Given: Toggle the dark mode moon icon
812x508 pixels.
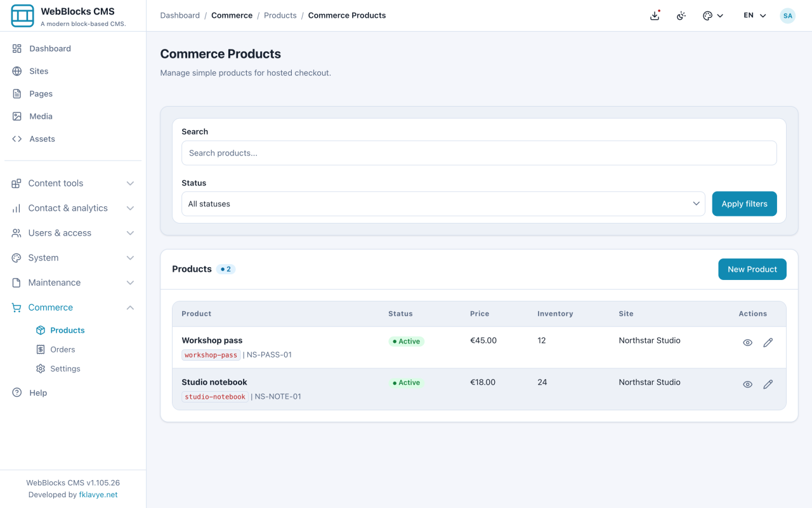Looking at the screenshot, I should (x=681, y=16).
